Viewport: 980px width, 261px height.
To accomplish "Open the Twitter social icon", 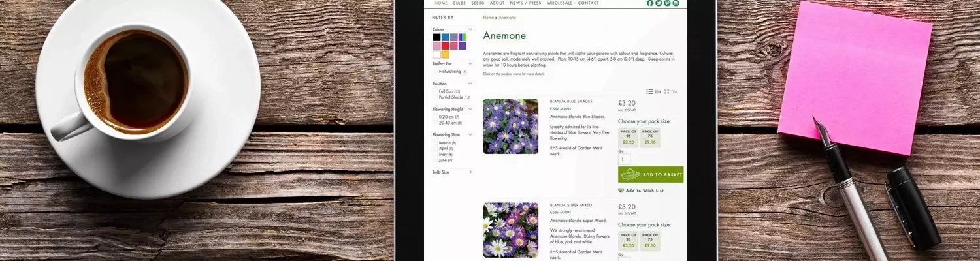I will [659, 3].
